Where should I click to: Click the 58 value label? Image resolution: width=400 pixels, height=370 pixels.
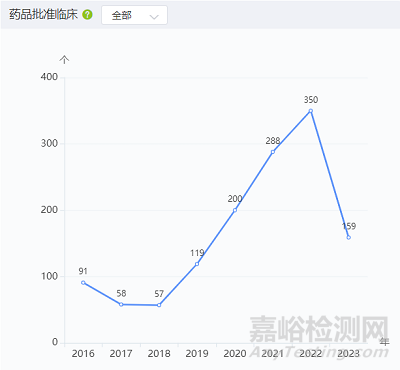[121, 293]
